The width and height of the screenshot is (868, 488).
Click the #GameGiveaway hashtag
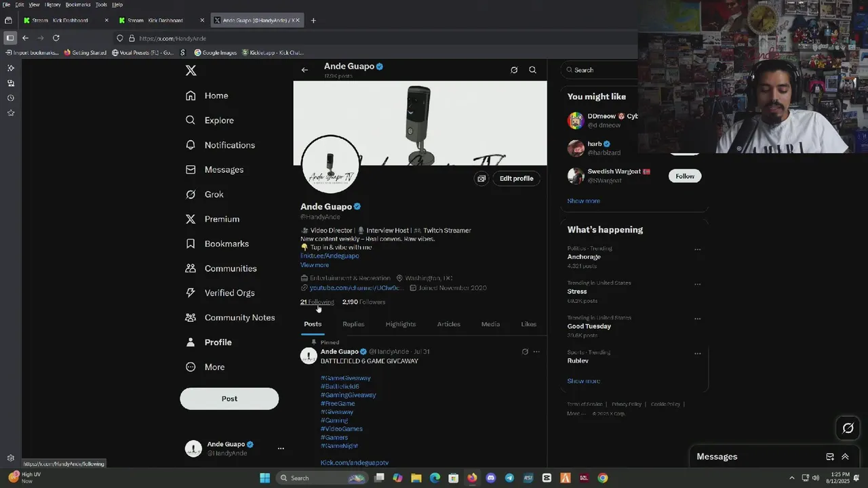coord(346,378)
